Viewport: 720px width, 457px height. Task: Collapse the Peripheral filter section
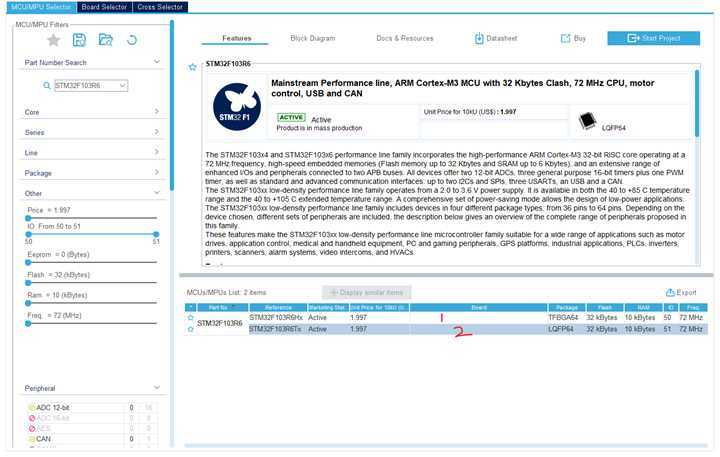point(157,388)
